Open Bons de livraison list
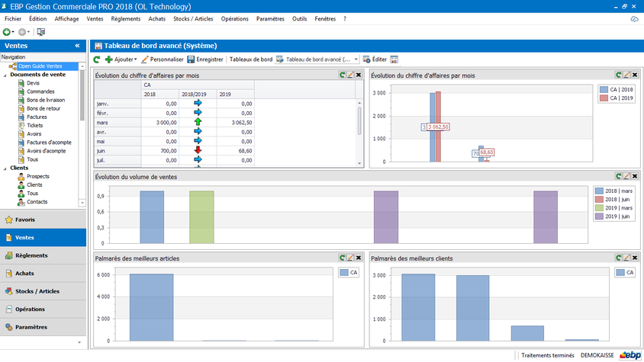The image size is (644, 362). coord(46,100)
